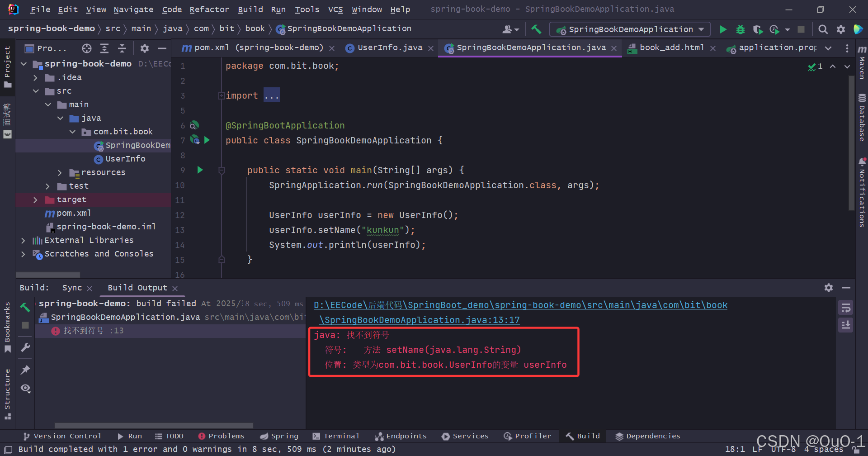Open the Database tool window side tab

pyautogui.click(x=862, y=118)
